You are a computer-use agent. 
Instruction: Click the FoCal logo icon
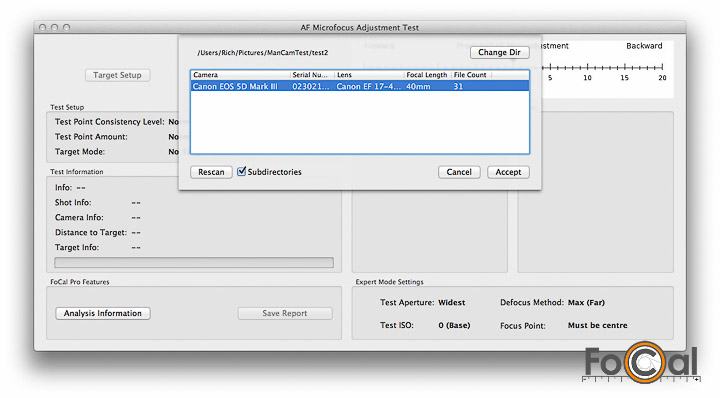pos(642,362)
